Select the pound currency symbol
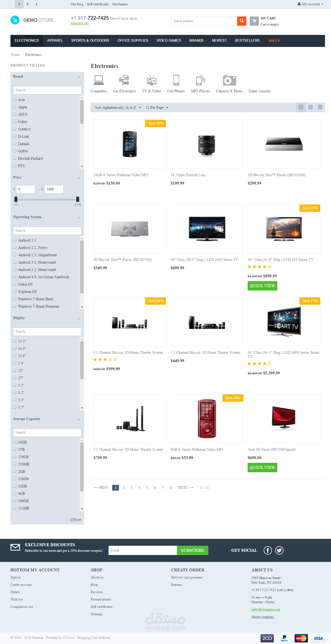331x644 pixels. [x=36, y=4]
